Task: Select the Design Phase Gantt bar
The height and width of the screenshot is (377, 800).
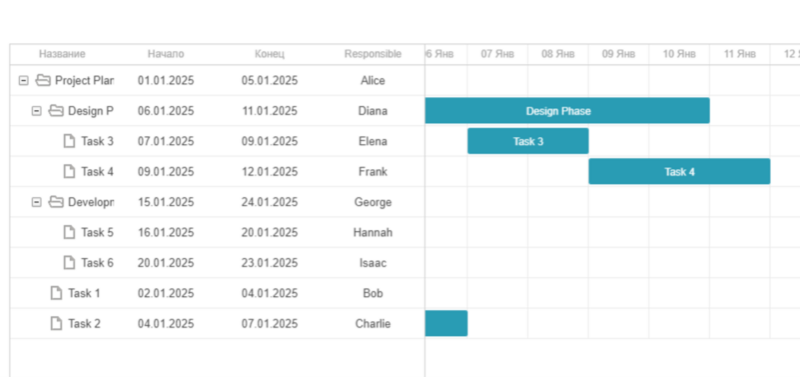Action: point(567,111)
